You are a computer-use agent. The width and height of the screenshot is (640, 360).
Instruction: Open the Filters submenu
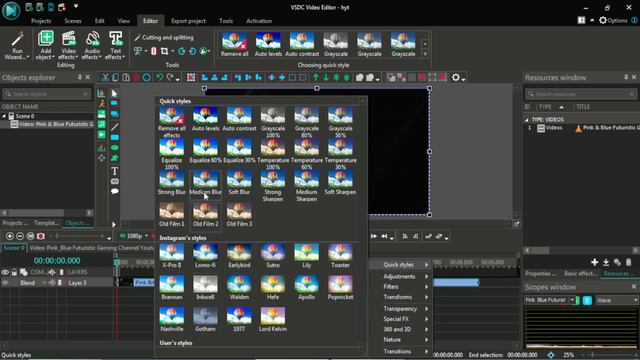pos(401,287)
